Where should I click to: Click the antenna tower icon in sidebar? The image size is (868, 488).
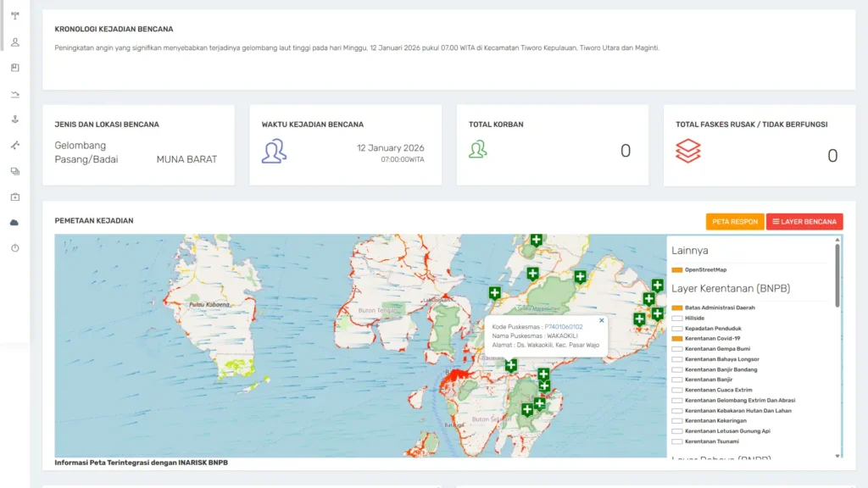14,15
